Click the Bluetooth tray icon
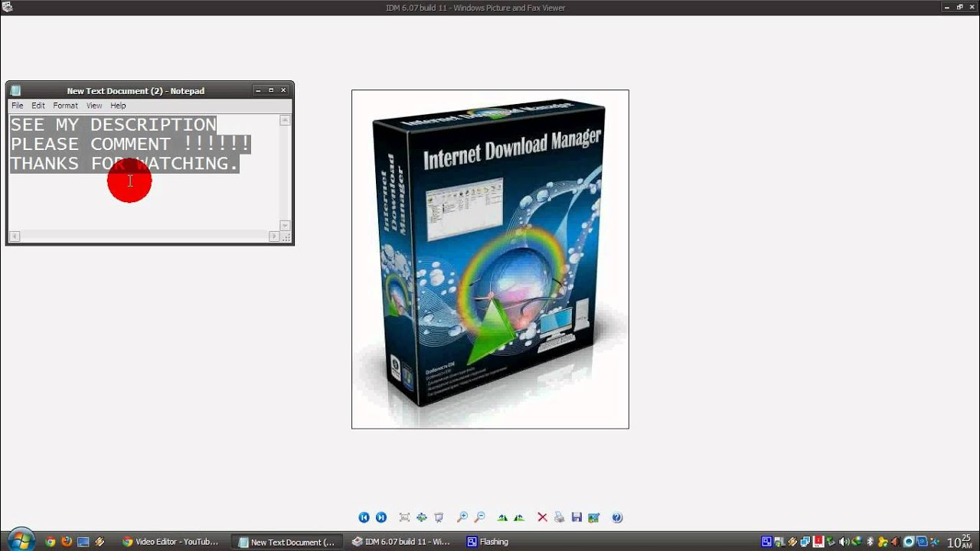Viewport: 980px width, 551px height. tap(870, 542)
